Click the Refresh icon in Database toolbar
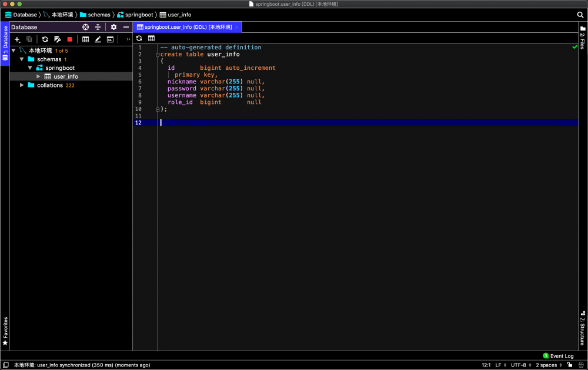Image resolution: width=588 pixels, height=370 pixels. pyautogui.click(x=45, y=39)
